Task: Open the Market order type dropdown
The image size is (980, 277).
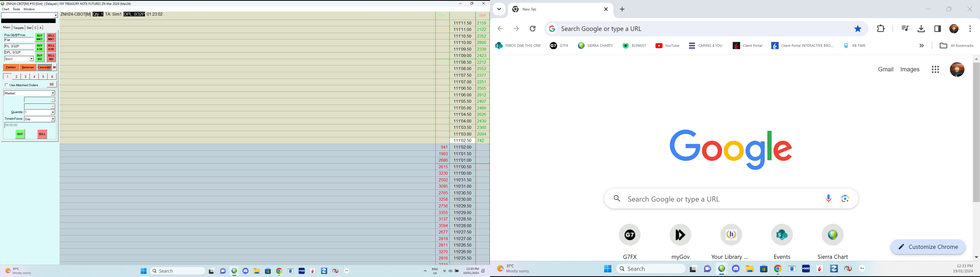Action: (x=53, y=93)
